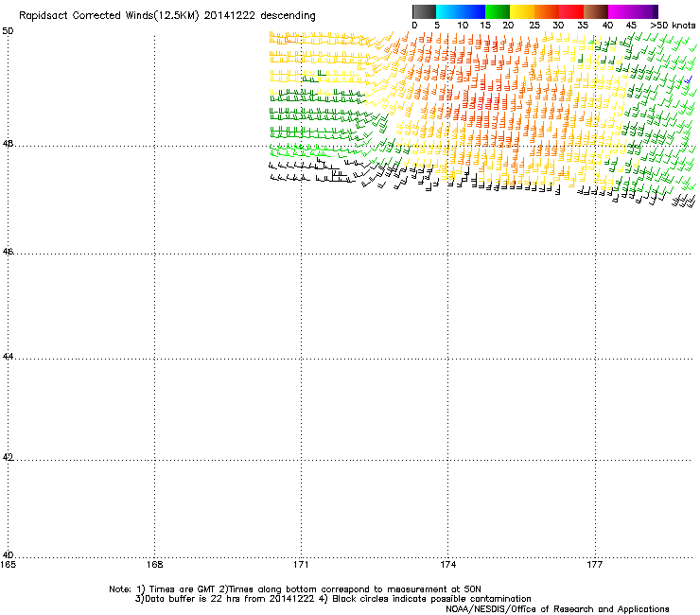The height and width of the screenshot is (615, 700).
Task: Click the 'Black circles indicate possible contamination' note
Action: tap(431, 599)
